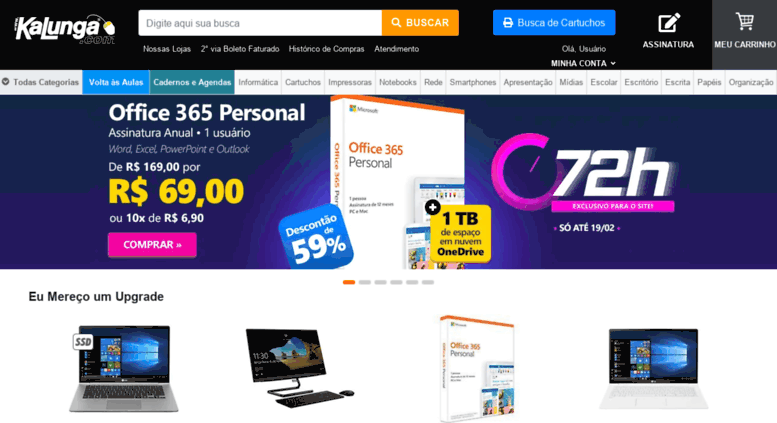Image resolution: width=777 pixels, height=423 pixels.
Task: Open the Cadernos e Agendas tab
Action: (192, 82)
